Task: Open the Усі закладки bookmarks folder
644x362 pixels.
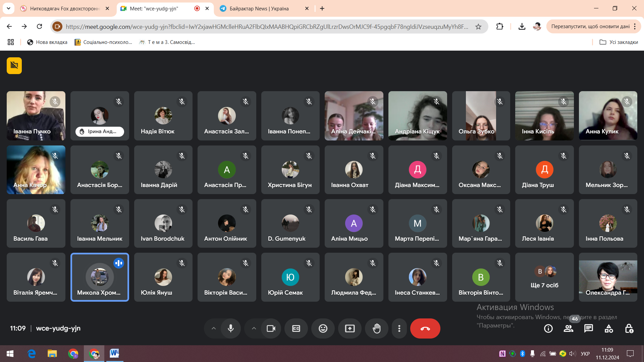Action: tap(619, 42)
